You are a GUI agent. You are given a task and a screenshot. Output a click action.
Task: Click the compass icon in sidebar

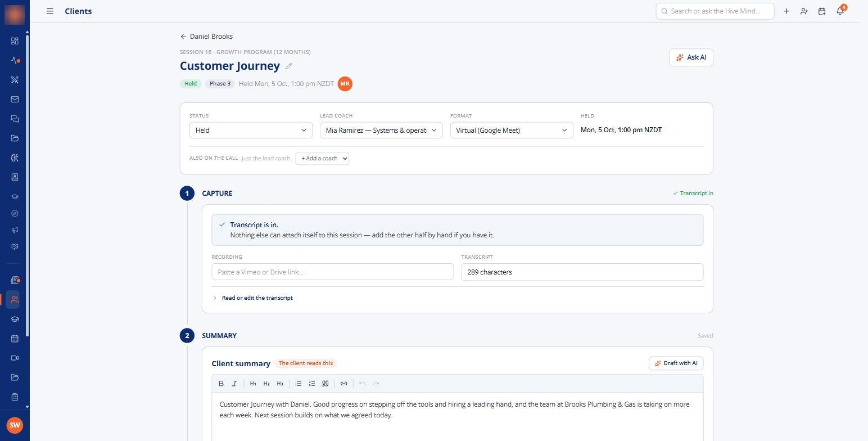[15, 214]
